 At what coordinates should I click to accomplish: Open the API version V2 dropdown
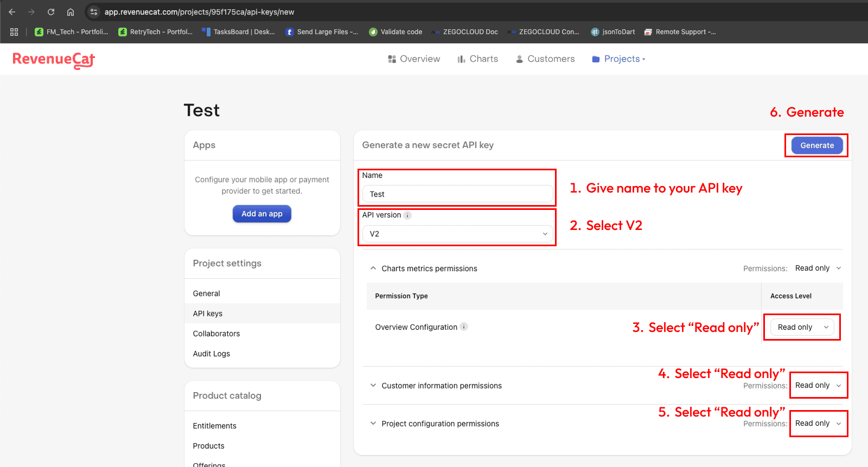point(458,234)
